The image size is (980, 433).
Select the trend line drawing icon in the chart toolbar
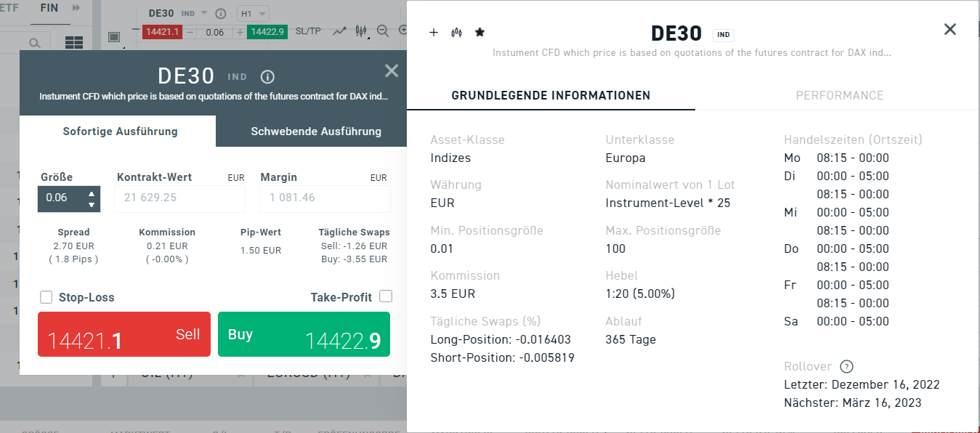[339, 31]
